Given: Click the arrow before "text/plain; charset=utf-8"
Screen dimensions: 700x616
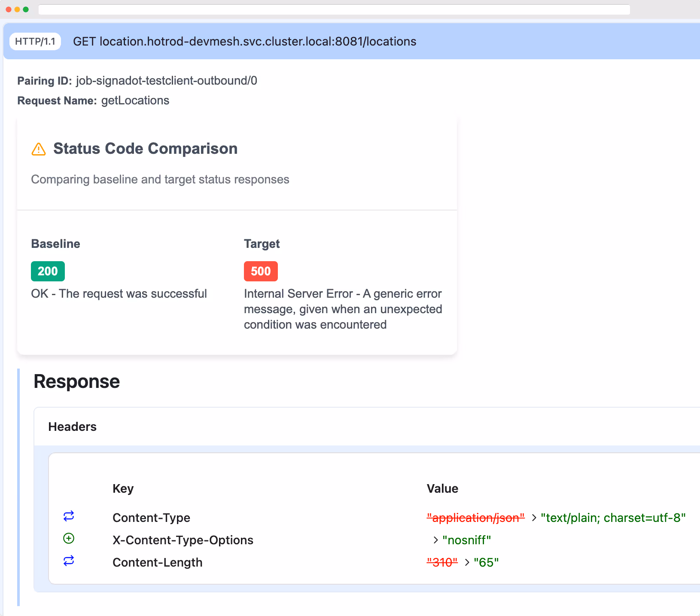Looking at the screenshot, I should pos(534,518).
